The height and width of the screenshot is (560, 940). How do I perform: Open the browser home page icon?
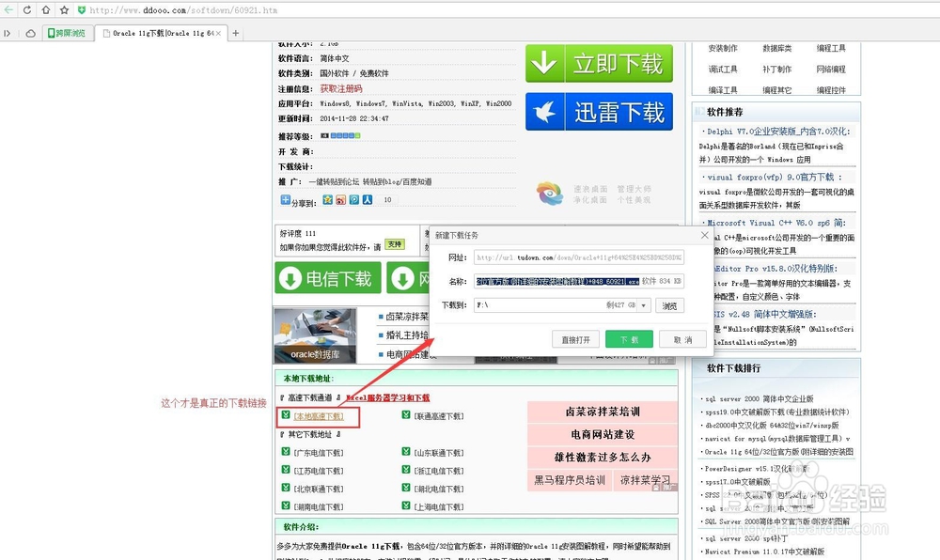pyautogui.click(x=45, y=10)
